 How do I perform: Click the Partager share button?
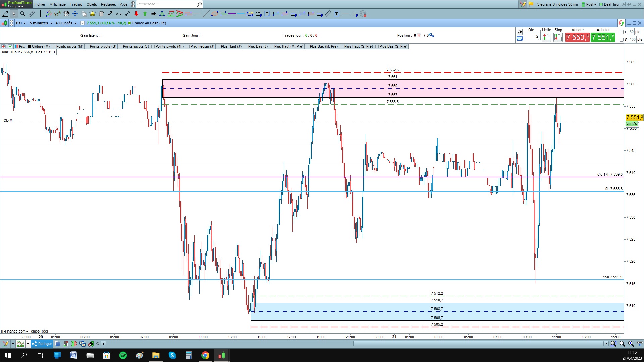[42, 344]
